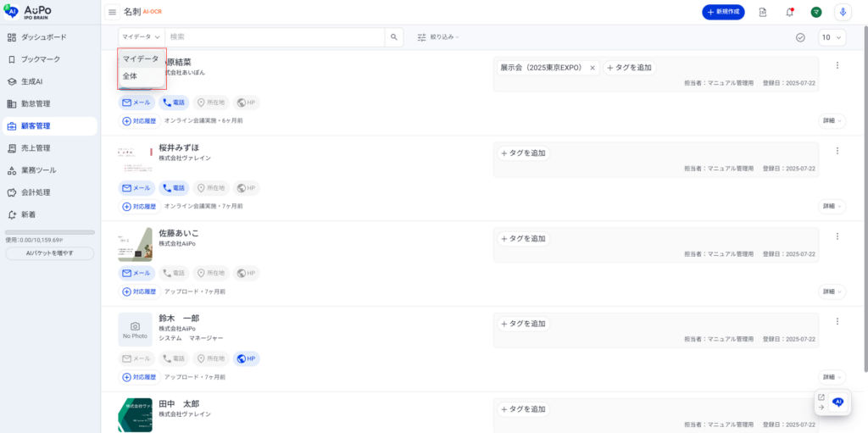This screenshot has height=433, width=868.
Task: Open the 10 items-per-page dropdown
Action: pos(832,37)
